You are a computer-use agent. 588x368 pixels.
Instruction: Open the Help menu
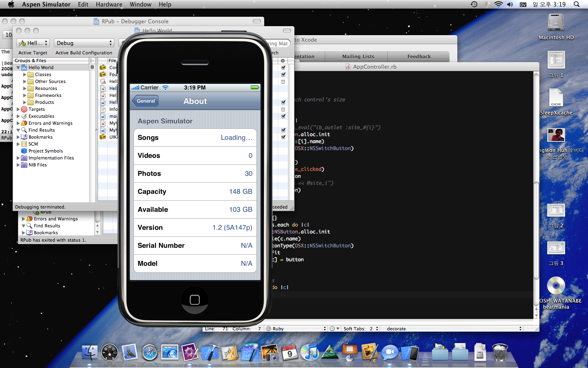(x=165, y=4)
